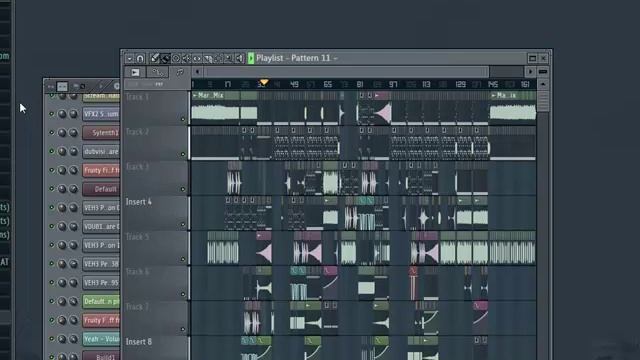The width and height of the screenshot is (640, 360).
Task: Toggle mute dot for Track 1
Action: pos(183,120)
